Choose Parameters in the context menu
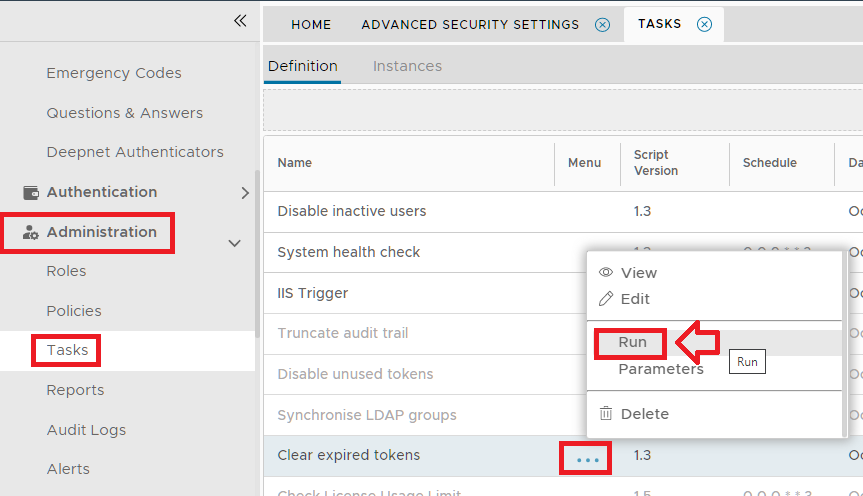The height and width of the screenshot is (496, 863). click(660, 369)
